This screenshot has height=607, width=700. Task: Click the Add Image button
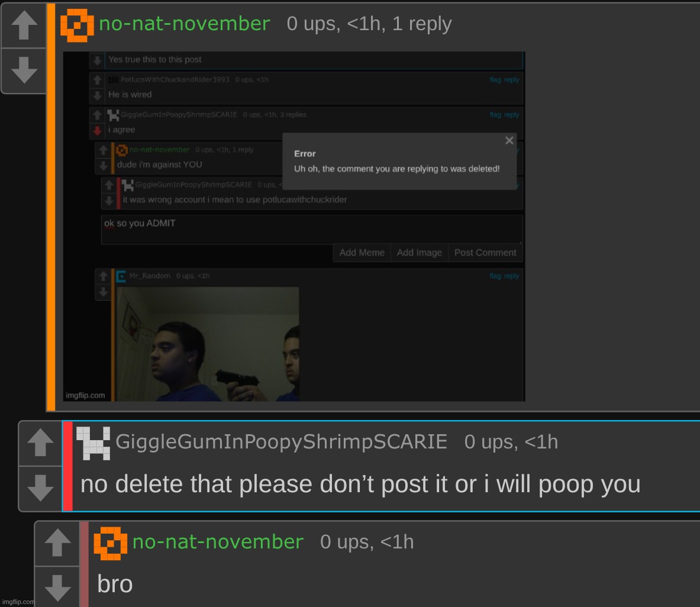pos(419,253)
